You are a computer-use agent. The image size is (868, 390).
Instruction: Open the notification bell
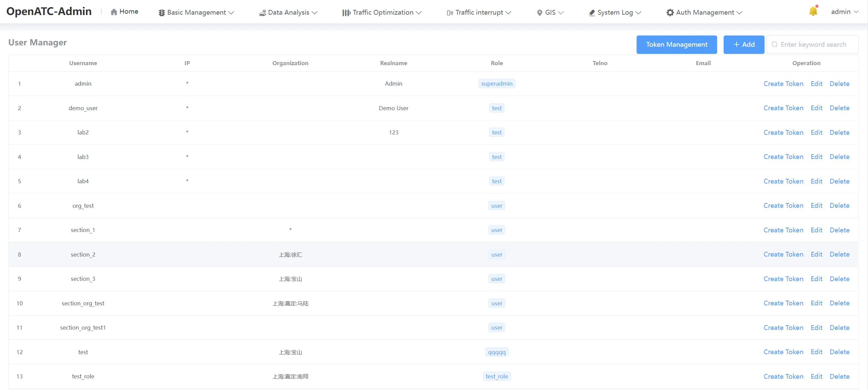click(x=813, y=11)
